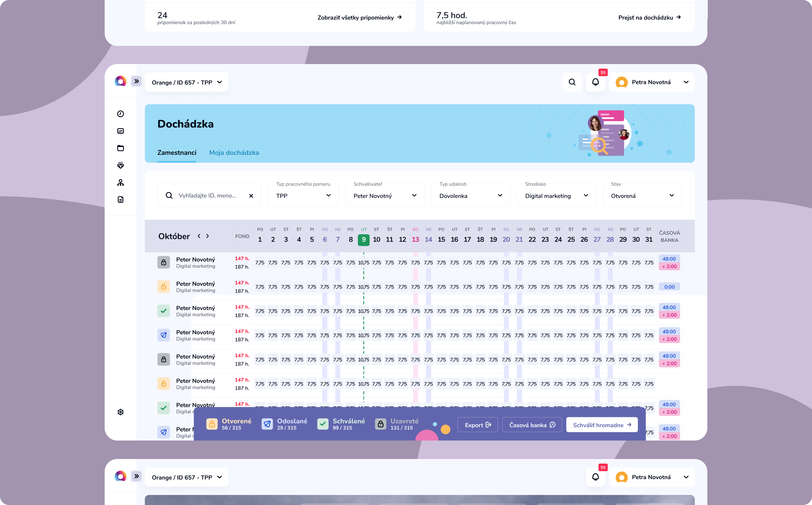Select the Zamestnanci tab
The image size is (812, 505).
pos(177,153)
